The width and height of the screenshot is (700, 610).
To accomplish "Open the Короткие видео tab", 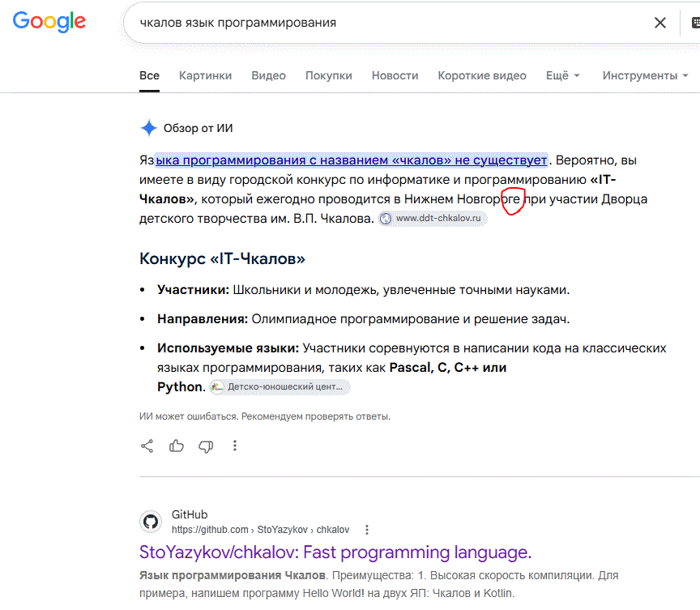I will coord(482,75).
